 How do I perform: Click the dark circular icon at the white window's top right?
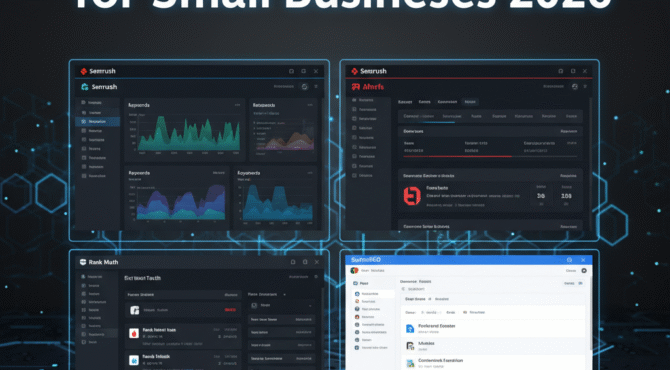click(x=584, y=270)
